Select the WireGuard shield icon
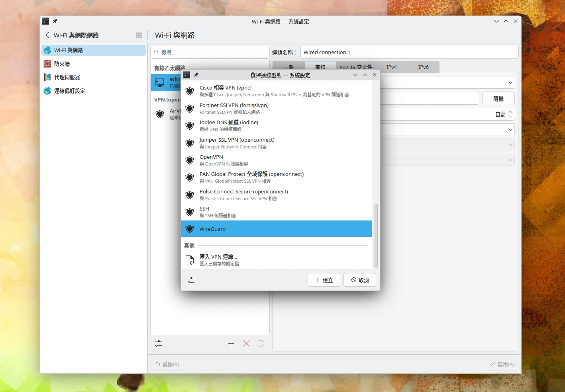 pos(190,229)
